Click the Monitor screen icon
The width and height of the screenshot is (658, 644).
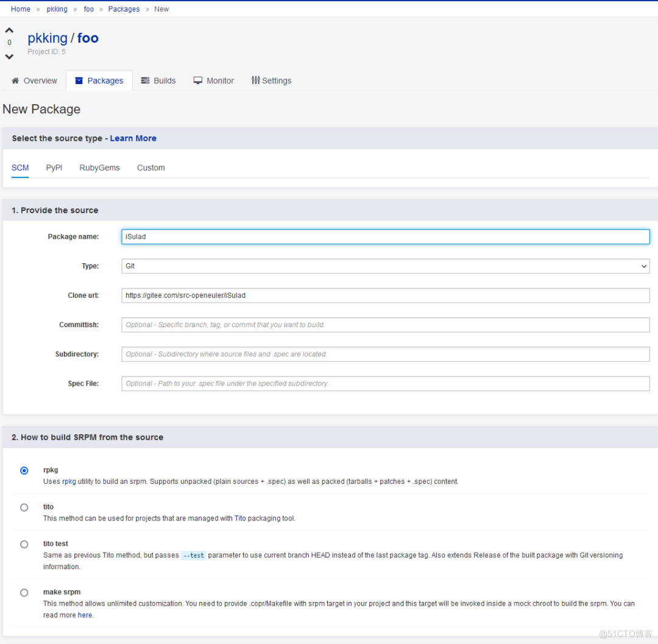click(197, 80)
